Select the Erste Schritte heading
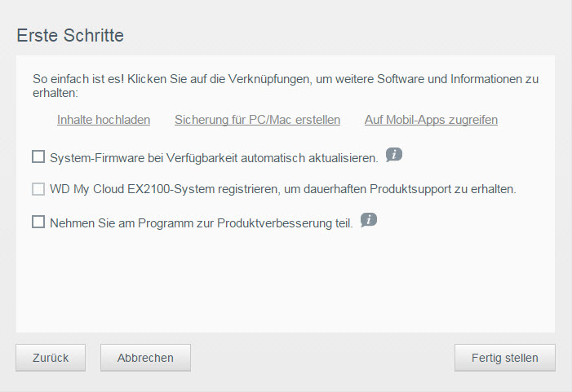This screenshot has height=392, width=572. click(70, 35)
